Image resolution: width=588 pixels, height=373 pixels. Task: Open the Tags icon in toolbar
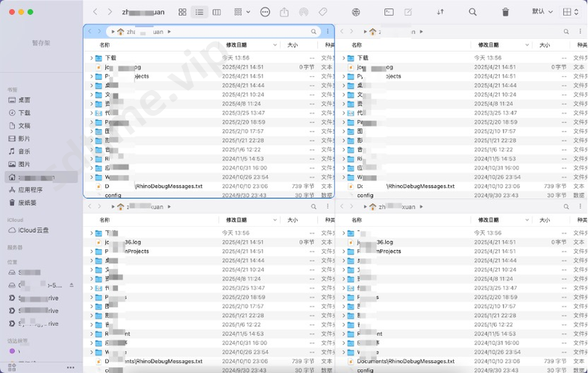click(x=323, y=13)
